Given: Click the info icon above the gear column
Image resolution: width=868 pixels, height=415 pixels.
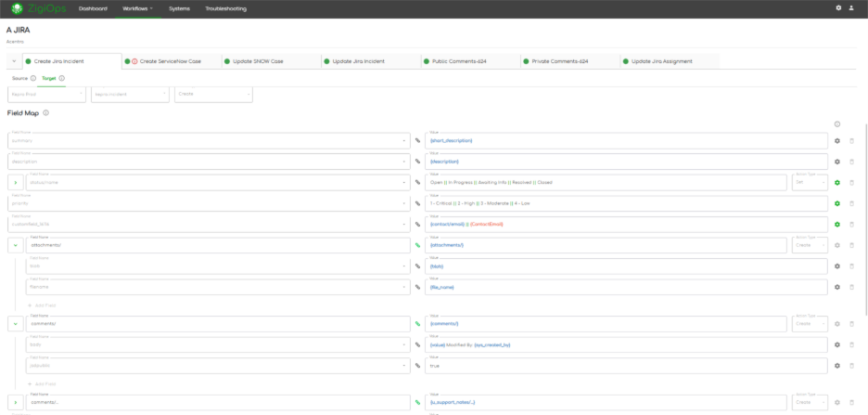Looking at the screenshot, I should pyautogui.click(x=837, y=124).
